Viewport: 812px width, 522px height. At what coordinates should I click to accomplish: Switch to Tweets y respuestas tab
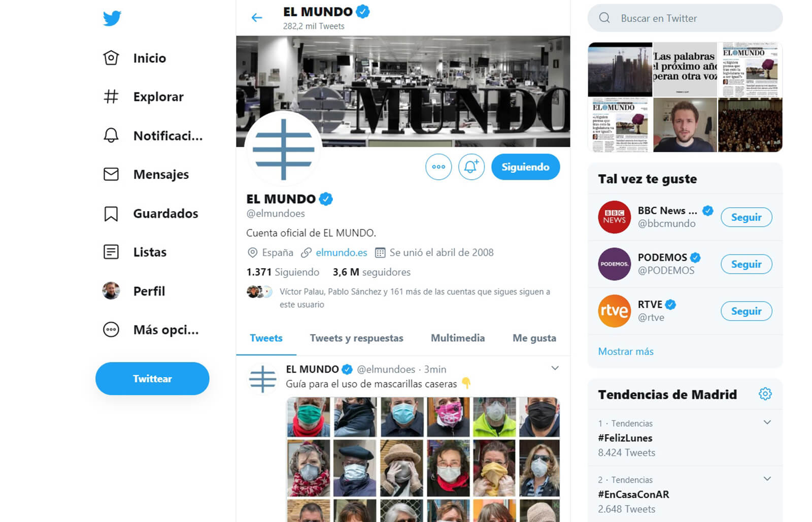tap(356, 338)
